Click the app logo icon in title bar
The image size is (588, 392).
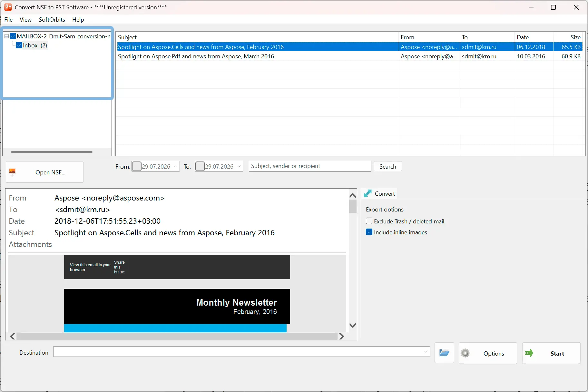(8, 7)
